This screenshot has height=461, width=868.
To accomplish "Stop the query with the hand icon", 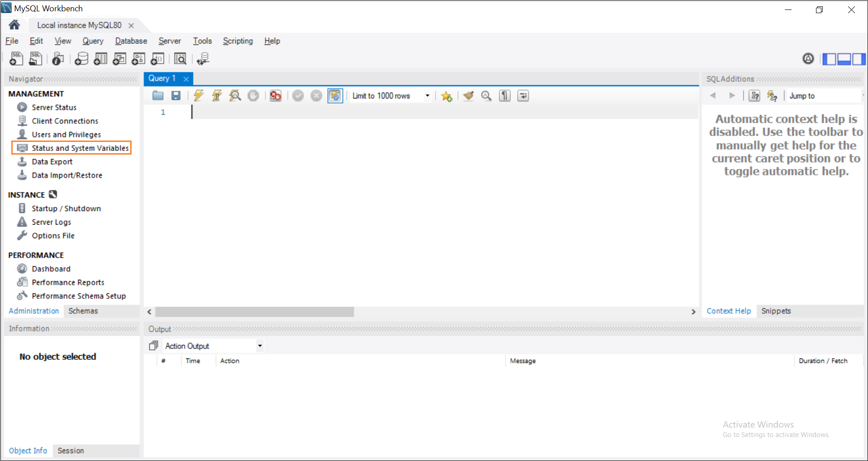I will (253, 96).
